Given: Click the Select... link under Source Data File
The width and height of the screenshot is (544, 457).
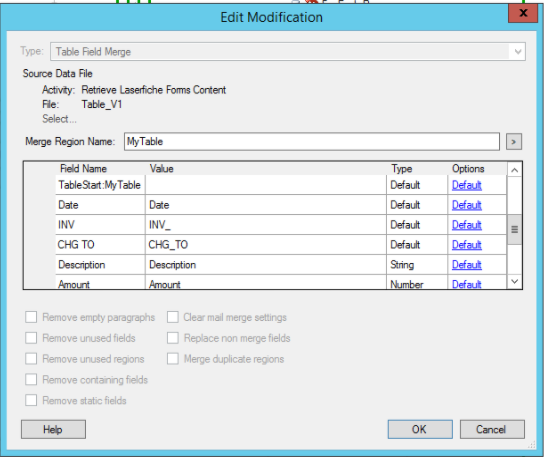Looking at the screenshot, I should (59, 119).
